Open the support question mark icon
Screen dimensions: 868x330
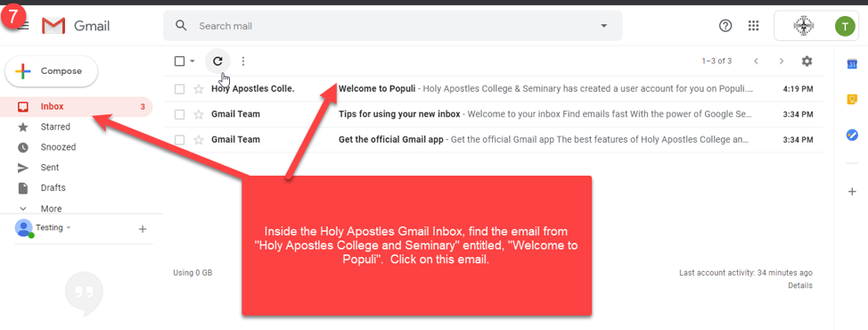[725, 26]
